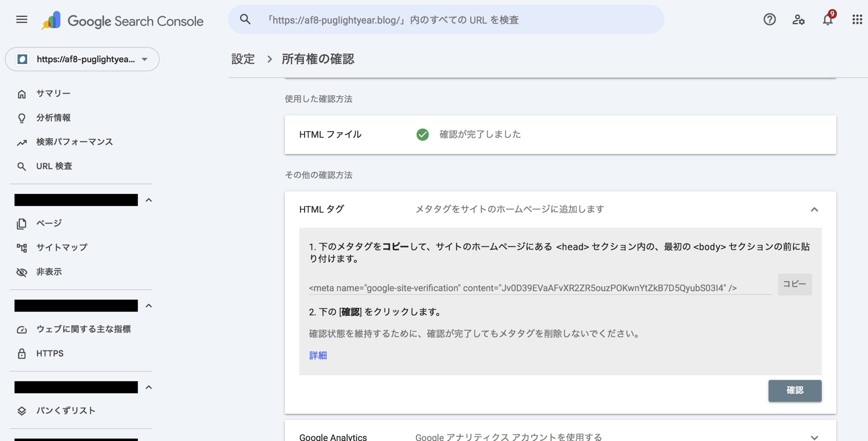Click the lightbulb icon beside 分析情報
Image resolution: width=868 pixels, height=441 pixels.
(x=22, y=118)
